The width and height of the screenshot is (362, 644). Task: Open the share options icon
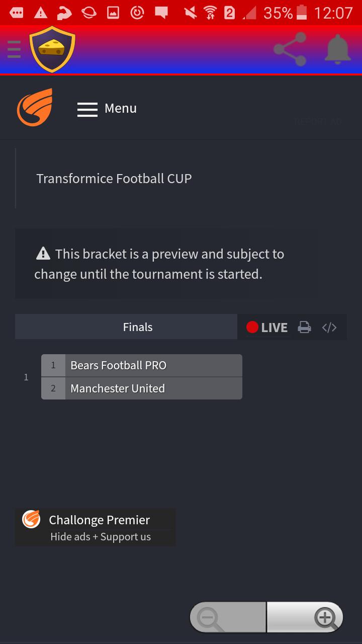[x=290, y=49]
